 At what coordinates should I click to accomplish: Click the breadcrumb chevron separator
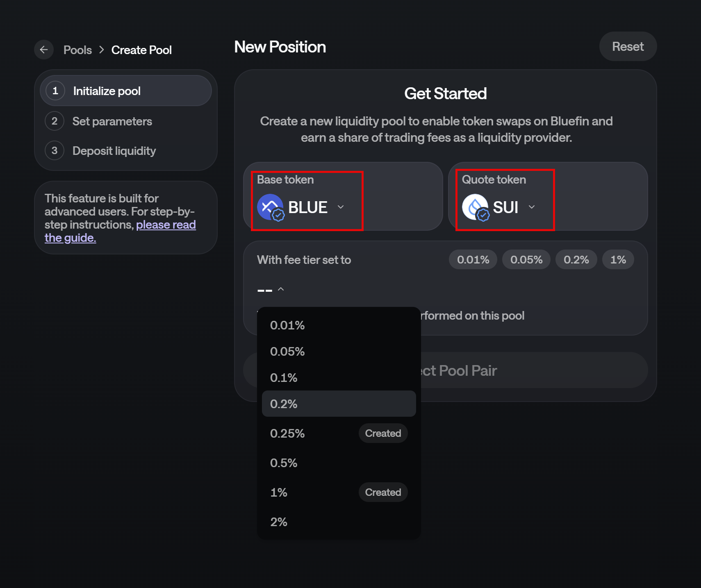[x=102, y=50]
